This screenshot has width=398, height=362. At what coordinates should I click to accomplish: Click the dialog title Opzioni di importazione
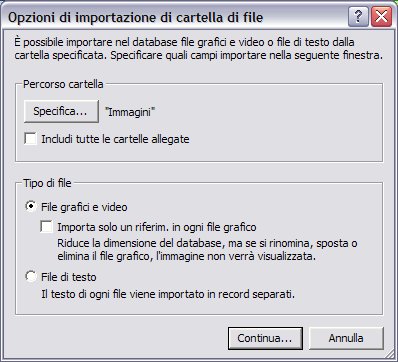(x=136, y=17)
